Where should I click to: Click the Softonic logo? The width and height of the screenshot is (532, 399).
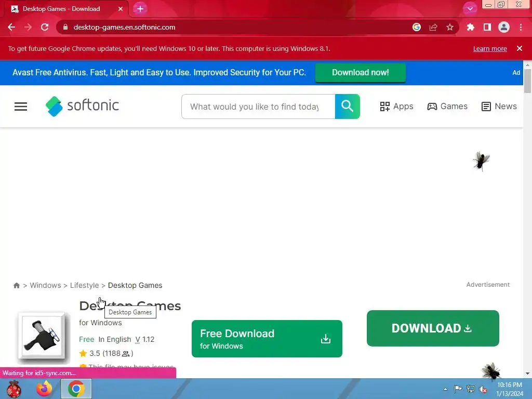(83, 106)
